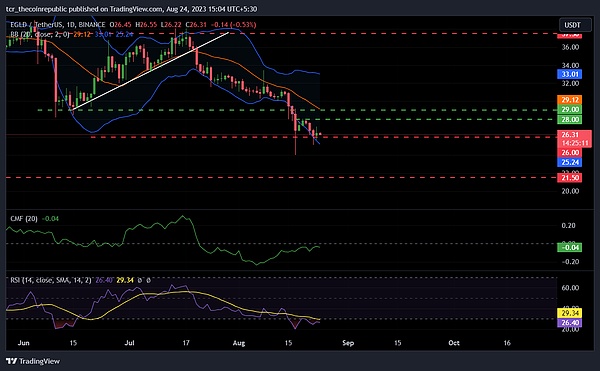Select the green 29.00 level label
The height and width of the screenshot is (371, 600).
tap(570, 109)
